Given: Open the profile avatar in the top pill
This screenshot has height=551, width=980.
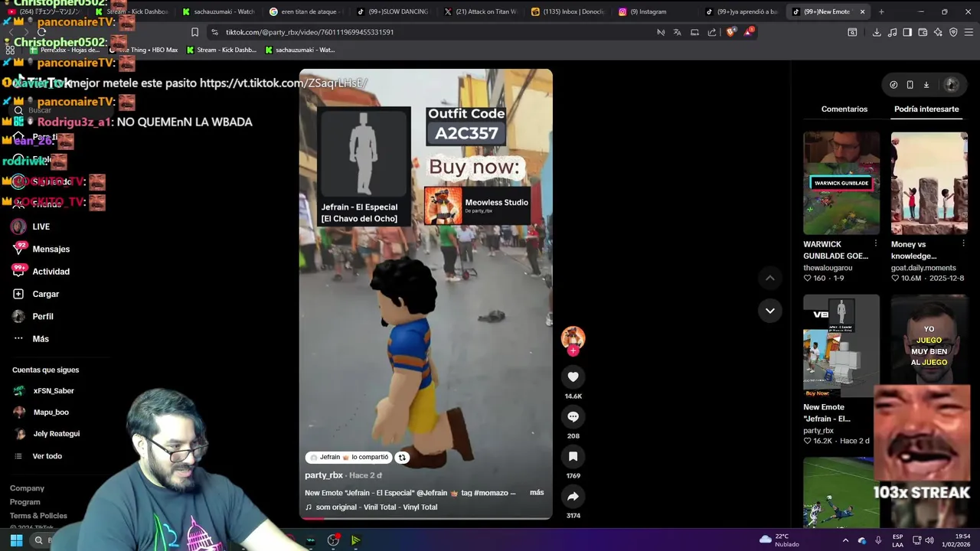Looking at the screenshot, I should point(951,85).
